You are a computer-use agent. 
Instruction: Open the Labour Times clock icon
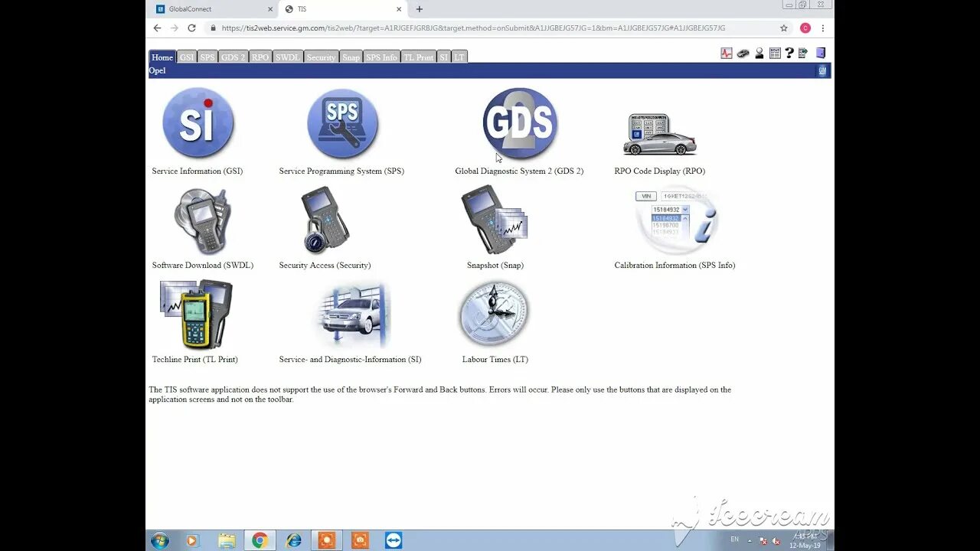click(x=494, y=314)
